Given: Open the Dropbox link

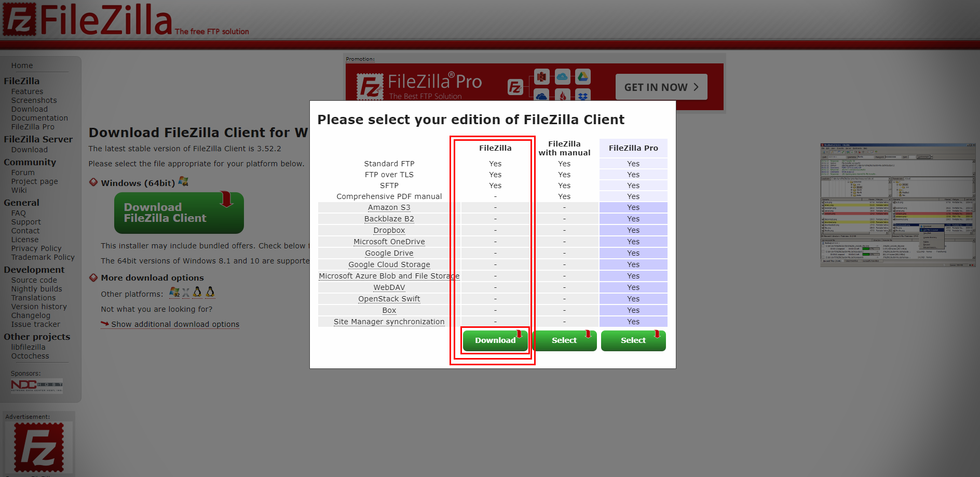Looking at the screenshot, I should (x=389, y=230).
